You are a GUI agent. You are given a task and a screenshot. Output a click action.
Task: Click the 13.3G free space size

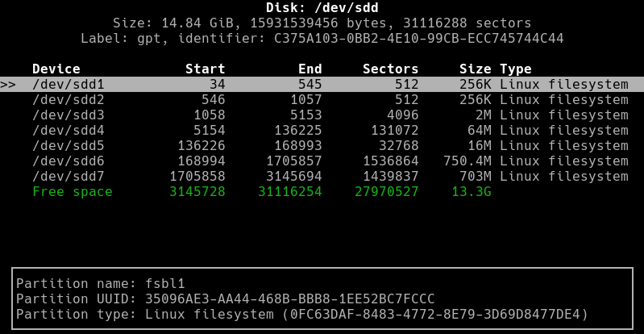pos(471,192)
